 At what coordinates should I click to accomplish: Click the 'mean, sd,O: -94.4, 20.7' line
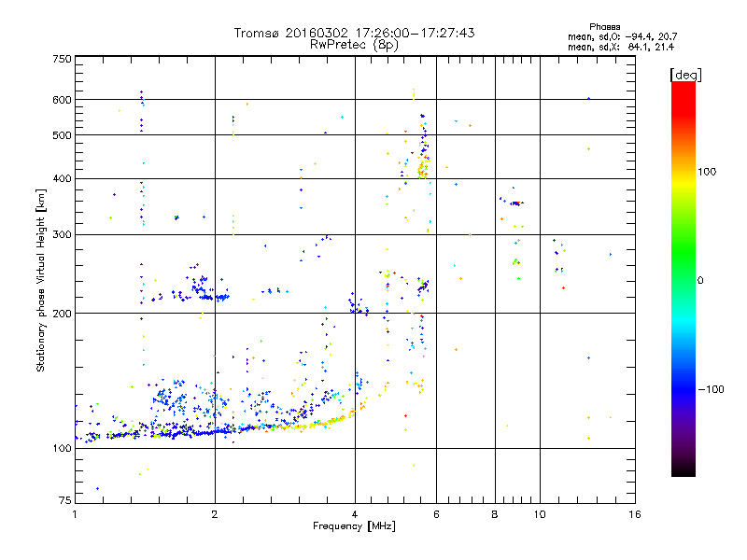622,36
